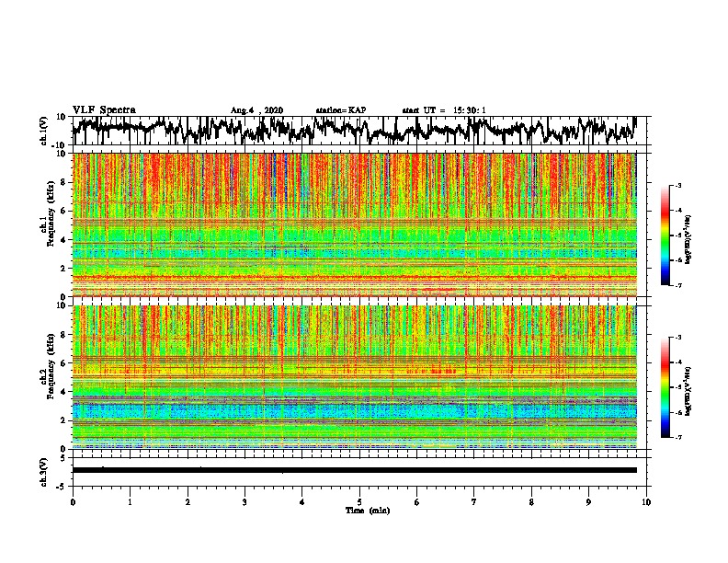Click the "8" kHz tick of ch.2 spectrogram
The width and height of the screenshot is (728, 563).
pos(63,335)
